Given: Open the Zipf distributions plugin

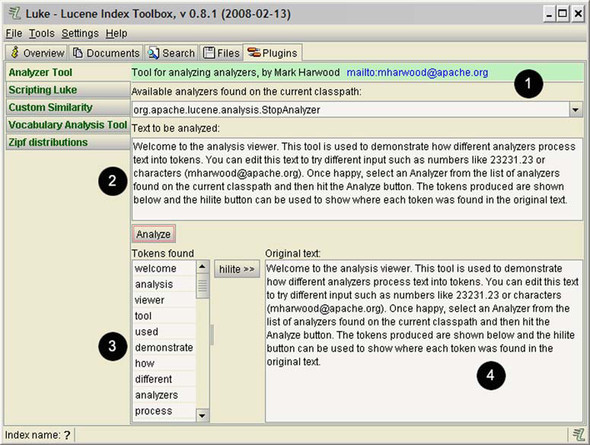Looking at the screenshot, I should [68, 142].
